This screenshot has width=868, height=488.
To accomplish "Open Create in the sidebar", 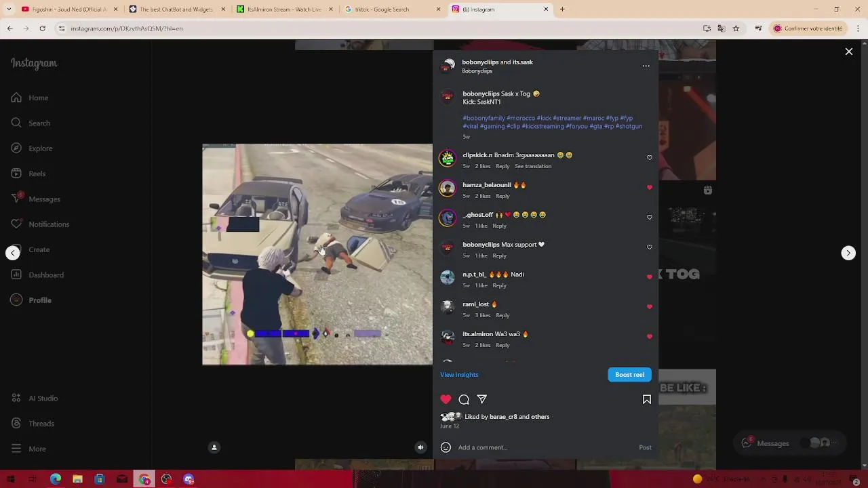I will 31,249.
